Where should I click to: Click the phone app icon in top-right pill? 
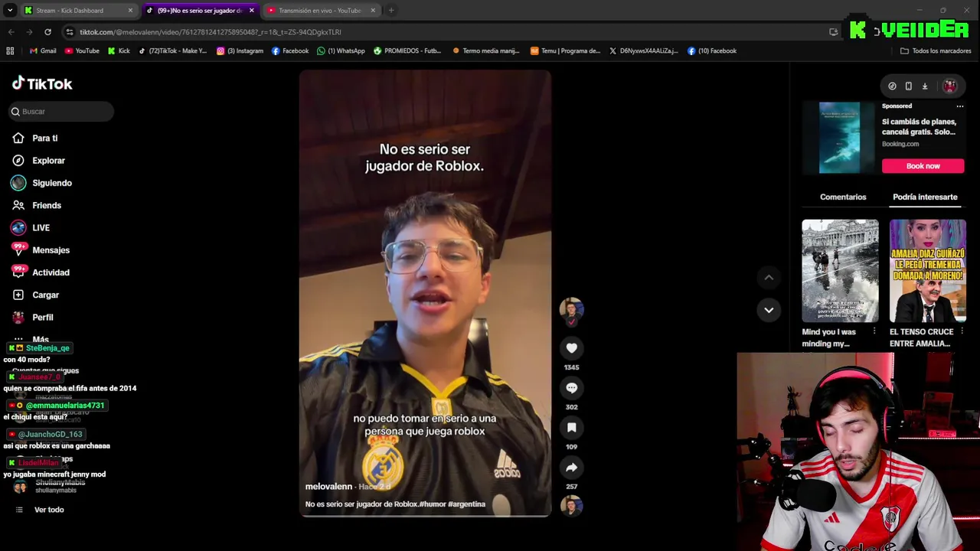pos(908,86)
